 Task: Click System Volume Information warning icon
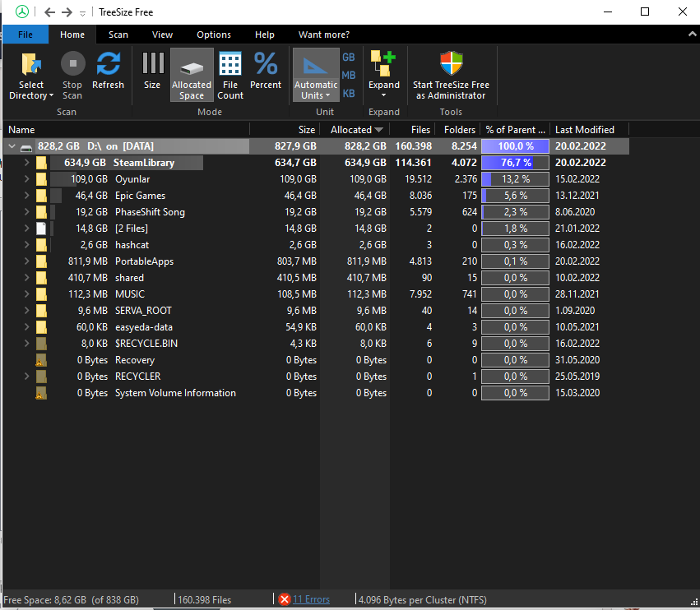[41, 393]
